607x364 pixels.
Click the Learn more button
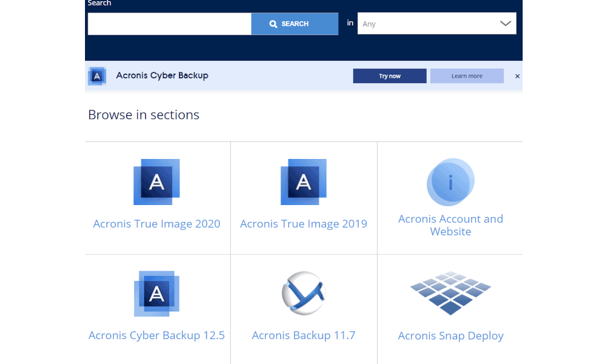(x=467, y=76)
